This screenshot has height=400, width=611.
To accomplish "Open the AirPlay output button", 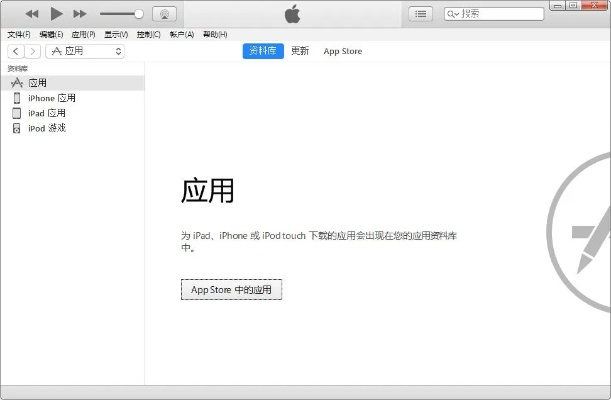I will point(164,14).
